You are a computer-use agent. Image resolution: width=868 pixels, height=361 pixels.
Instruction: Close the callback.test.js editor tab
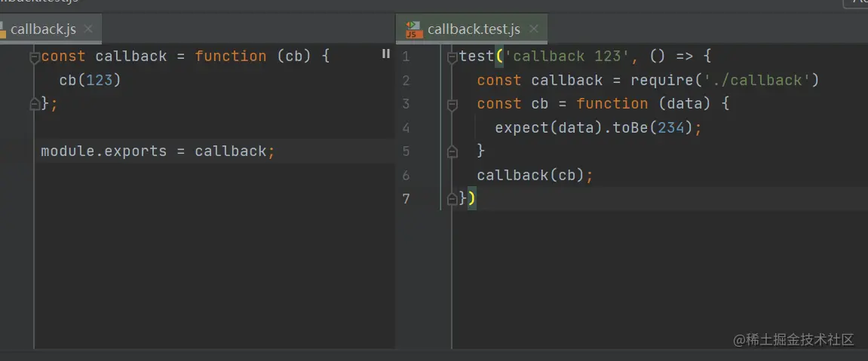click(x=534, y=29)
